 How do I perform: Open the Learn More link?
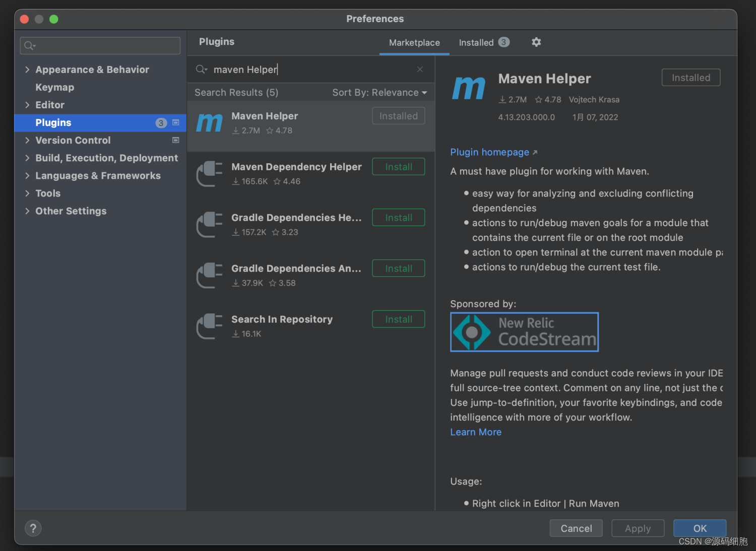(476, 432)
